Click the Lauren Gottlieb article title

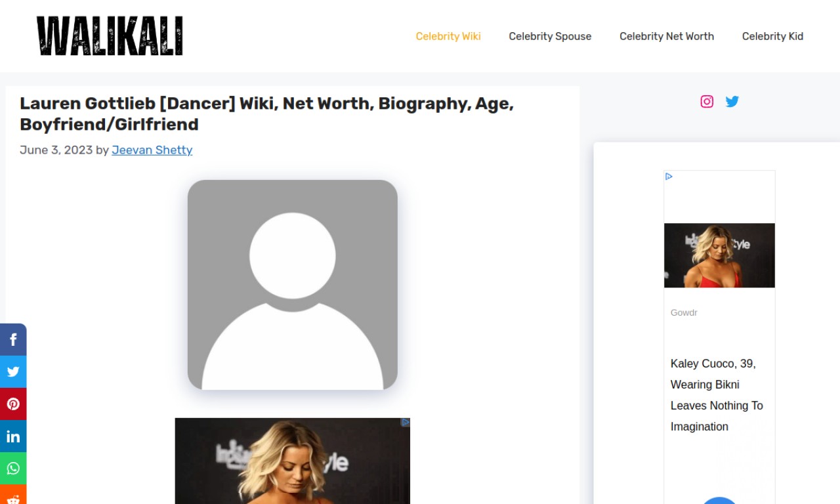pos(266,114)
